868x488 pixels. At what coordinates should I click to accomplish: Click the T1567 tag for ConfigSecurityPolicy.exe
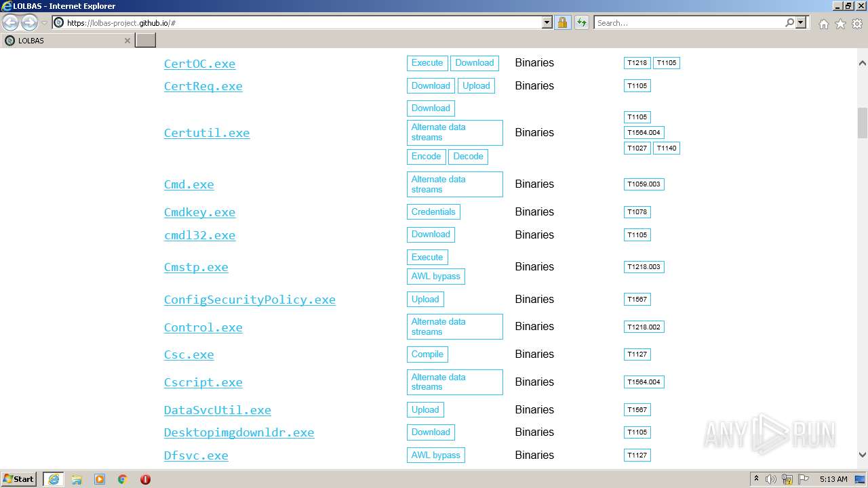637,300
